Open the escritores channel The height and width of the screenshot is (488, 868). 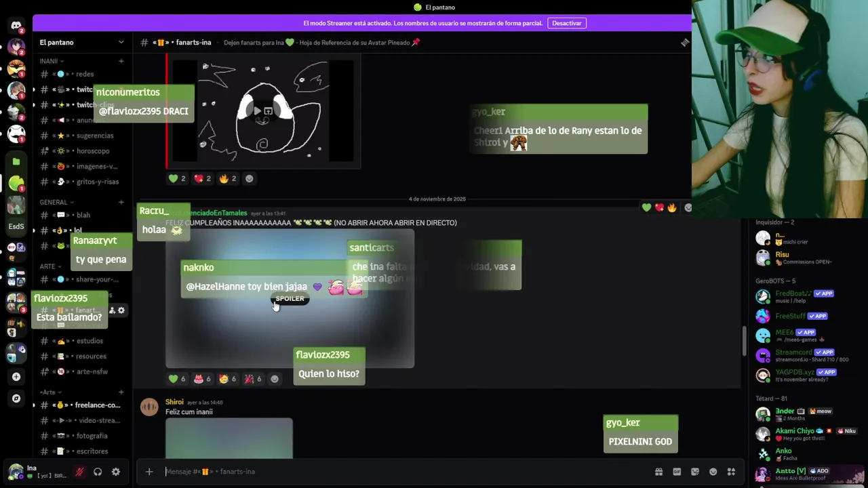pos(81,451)
